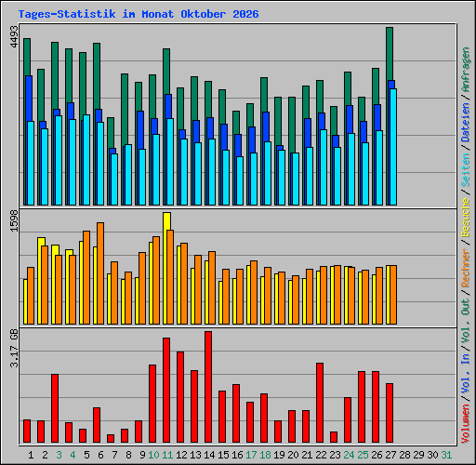The height and width of the screenshot is (465, 476).
Task: Click day label '17' on the x-axis
Action: point(251,455)
